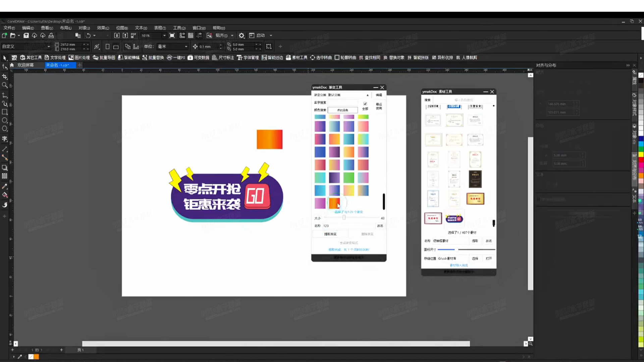Select the Crop tool
The height and width of the screenshot is (362, 644).
[5, 77]
